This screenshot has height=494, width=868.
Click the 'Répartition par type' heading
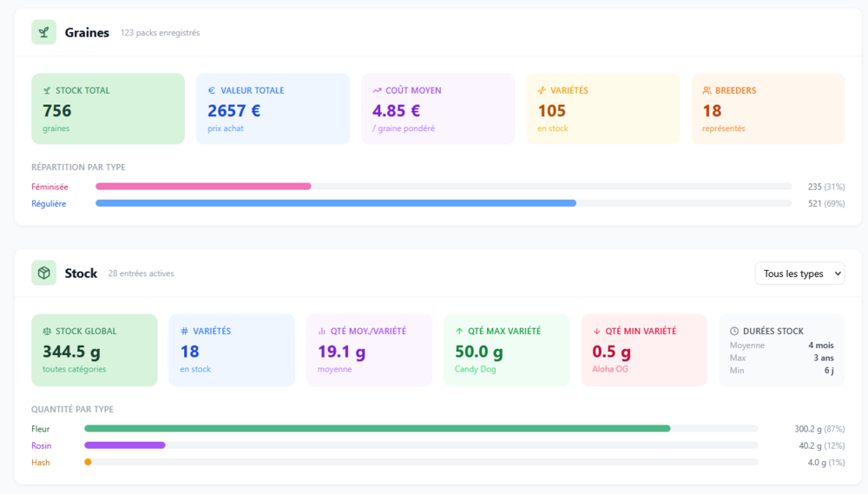click(x=78, y=168)
